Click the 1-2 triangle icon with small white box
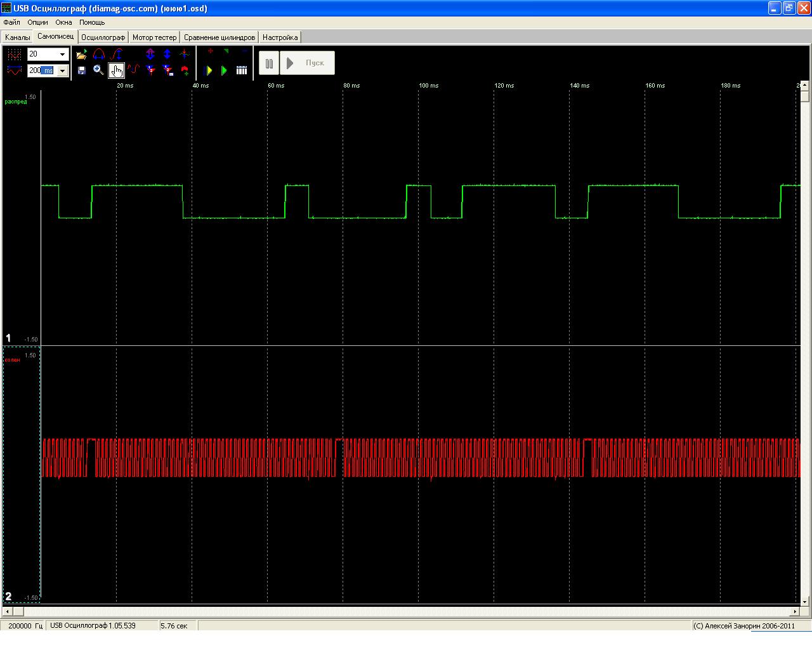The height and width of the screenshot is (650, 812). [167, 70]
